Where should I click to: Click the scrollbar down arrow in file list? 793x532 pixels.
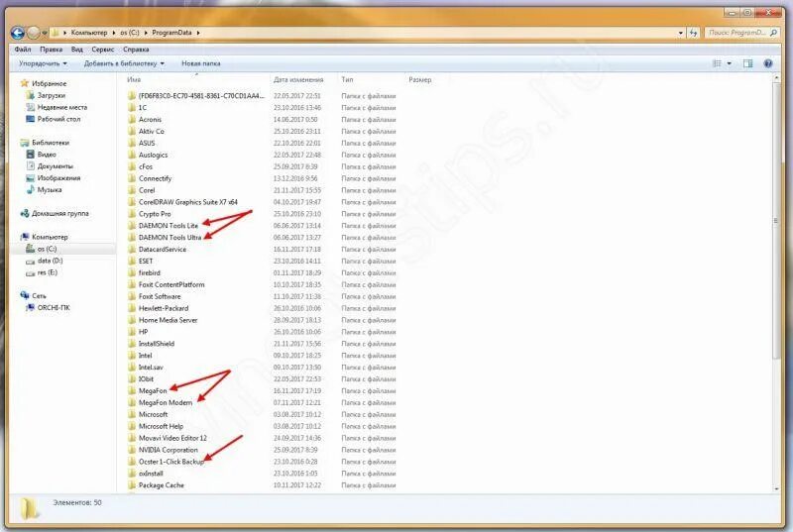pyautogui.click(x=776, y=488)
